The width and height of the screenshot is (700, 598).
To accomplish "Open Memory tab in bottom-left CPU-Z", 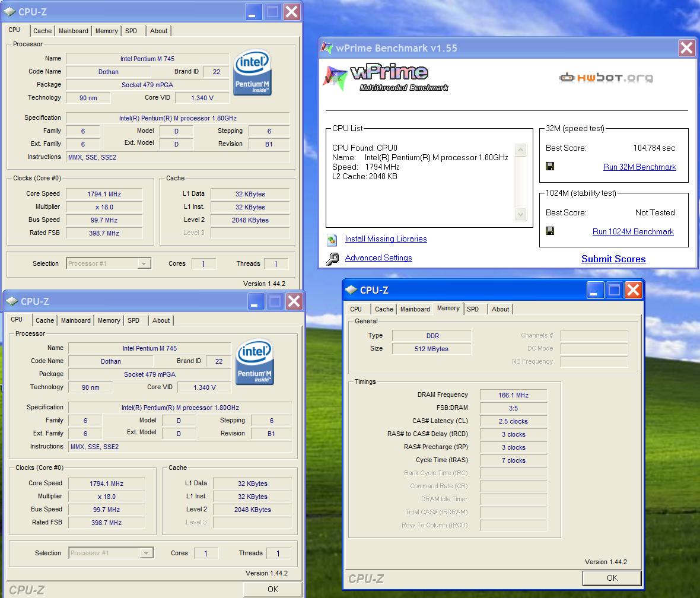I will click(109, 320).
